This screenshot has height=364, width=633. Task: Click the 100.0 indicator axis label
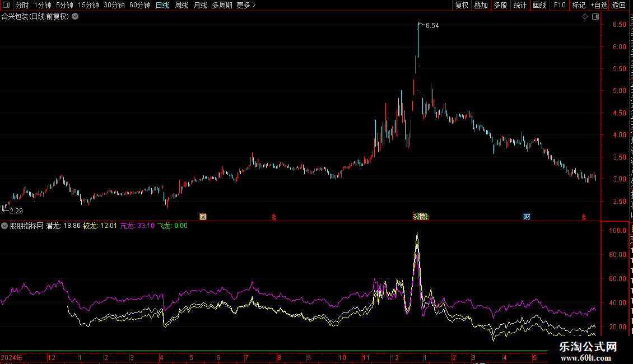tap(617, 231)
